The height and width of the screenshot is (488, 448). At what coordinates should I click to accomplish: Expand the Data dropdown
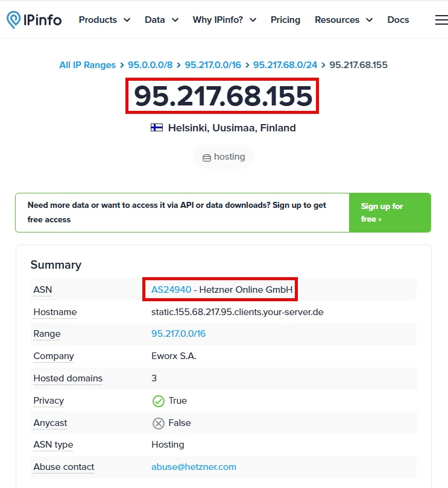click(x=162, y=20)
